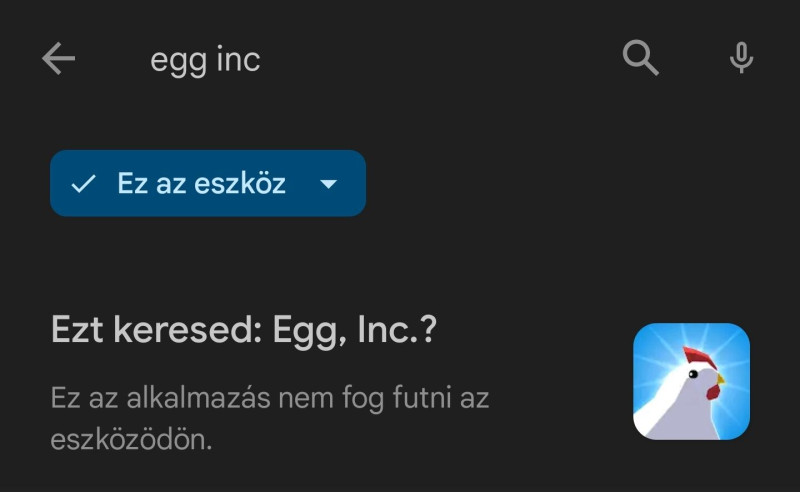The height and width of the screenshot is (492, 800).
Task: Tap the white chicken thumbnail image
Action: click(x=691, y=381)
